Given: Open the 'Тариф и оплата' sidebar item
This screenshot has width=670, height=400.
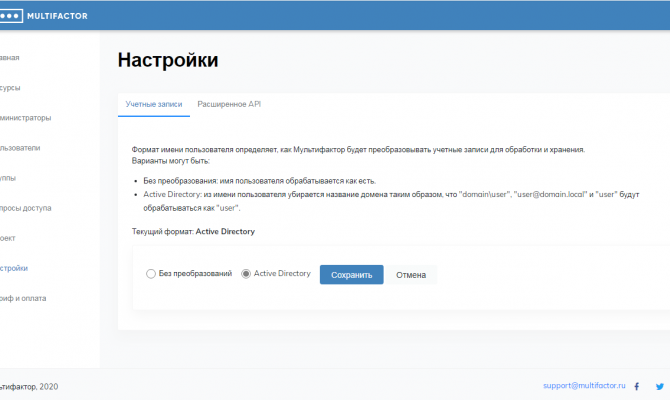Looking at the screenshot, I should [23, 298].
